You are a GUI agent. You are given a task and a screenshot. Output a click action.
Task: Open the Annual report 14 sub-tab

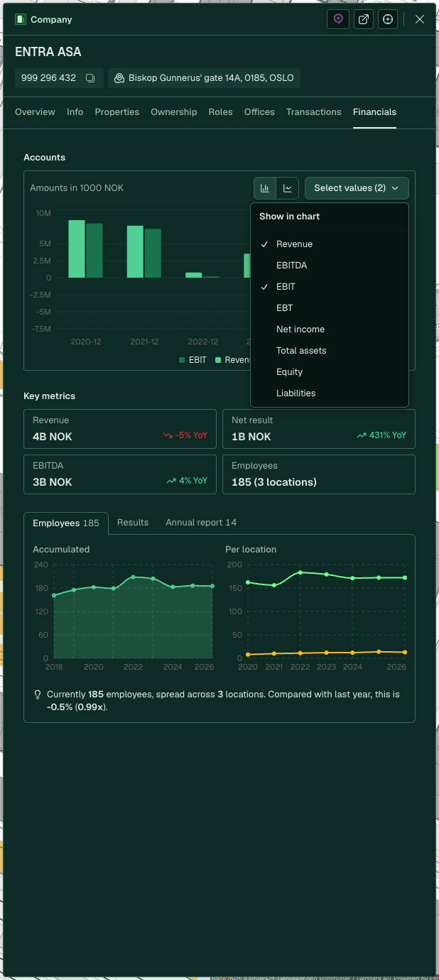(x=201, y=523)
